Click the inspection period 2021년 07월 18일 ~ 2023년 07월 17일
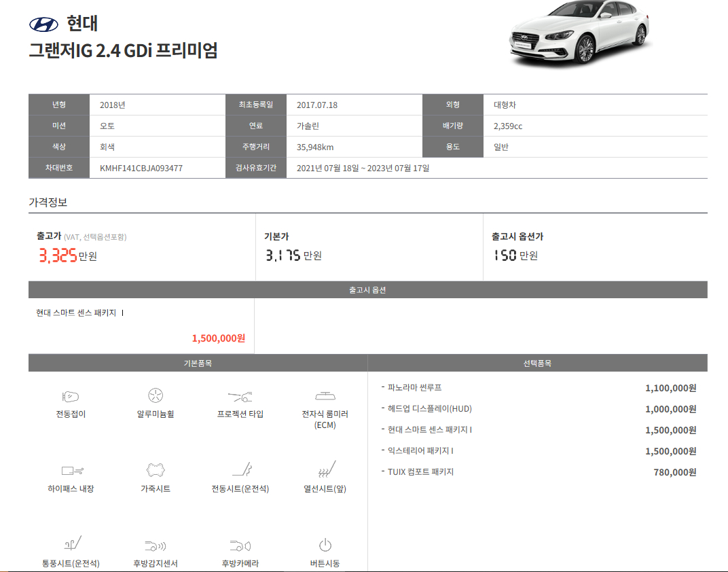 pos(363,168)
